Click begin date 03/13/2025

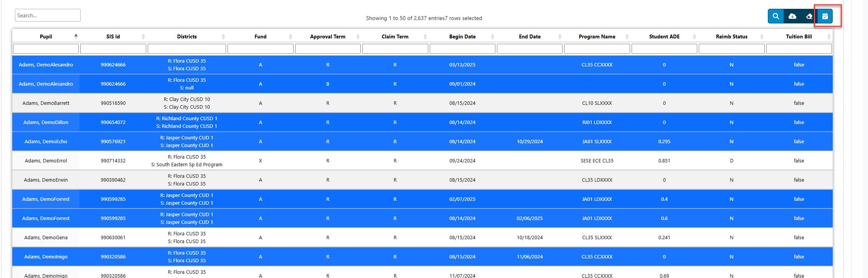pos(462,65)
